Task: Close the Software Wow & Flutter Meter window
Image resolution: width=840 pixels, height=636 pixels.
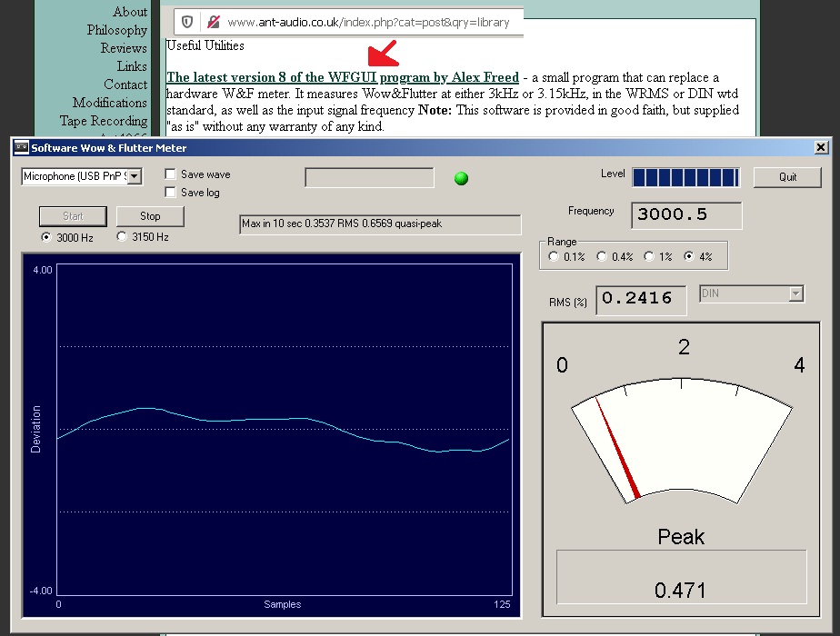Action: tap(821, 147)
